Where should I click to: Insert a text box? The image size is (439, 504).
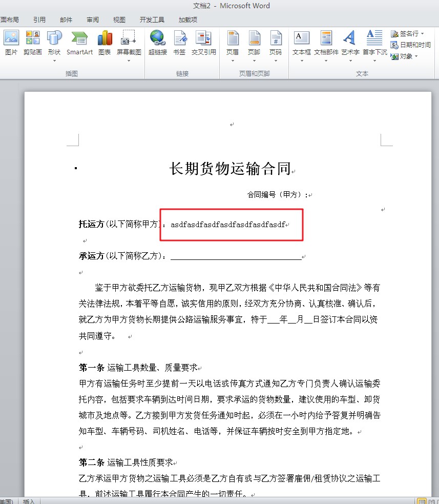coord(301,41)
